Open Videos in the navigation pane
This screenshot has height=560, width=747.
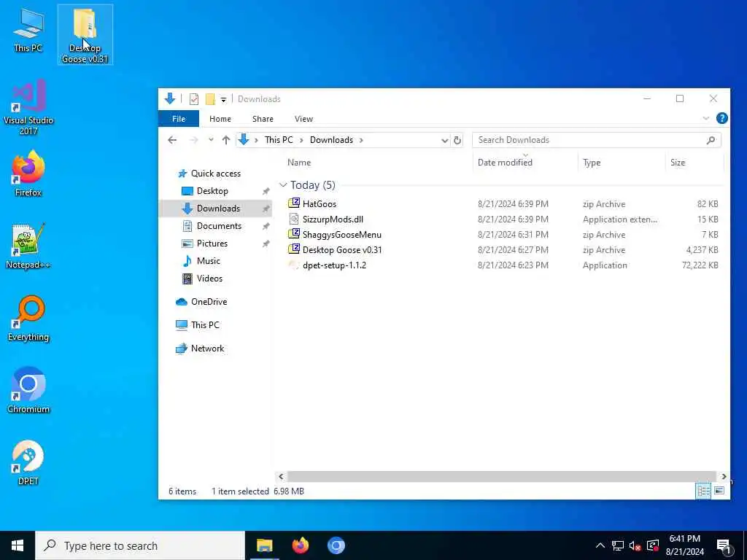pyautogui.click(x=209, y=278)
